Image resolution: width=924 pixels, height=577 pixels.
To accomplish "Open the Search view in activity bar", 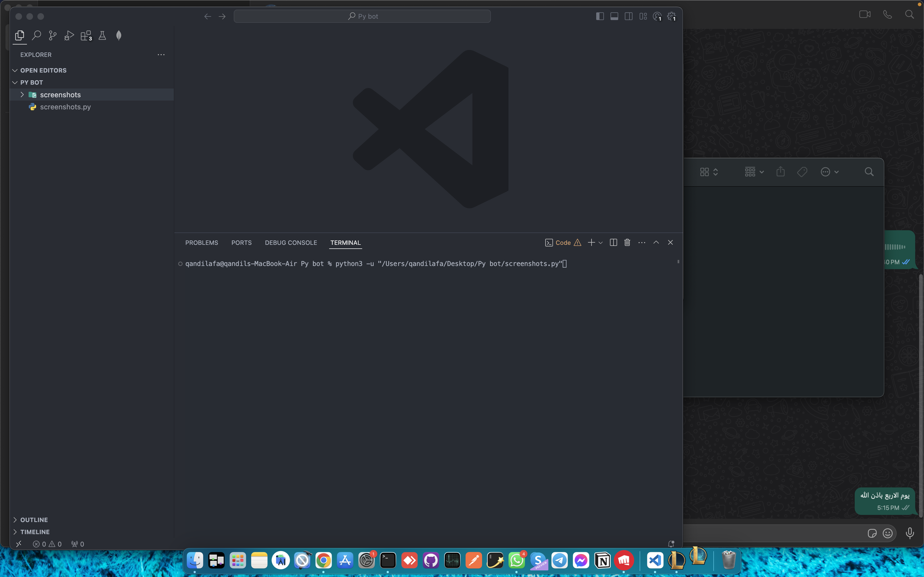I will (x=36, y=36).
